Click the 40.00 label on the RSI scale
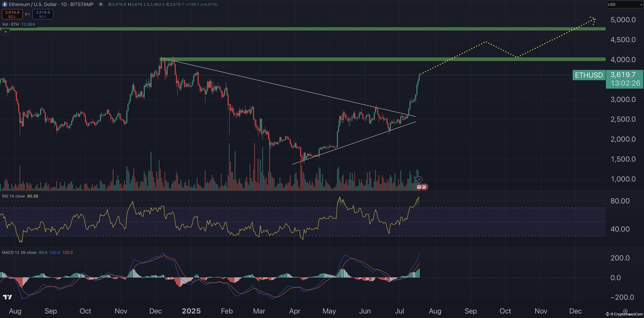The image size is (644, 318). coord(620,229)
